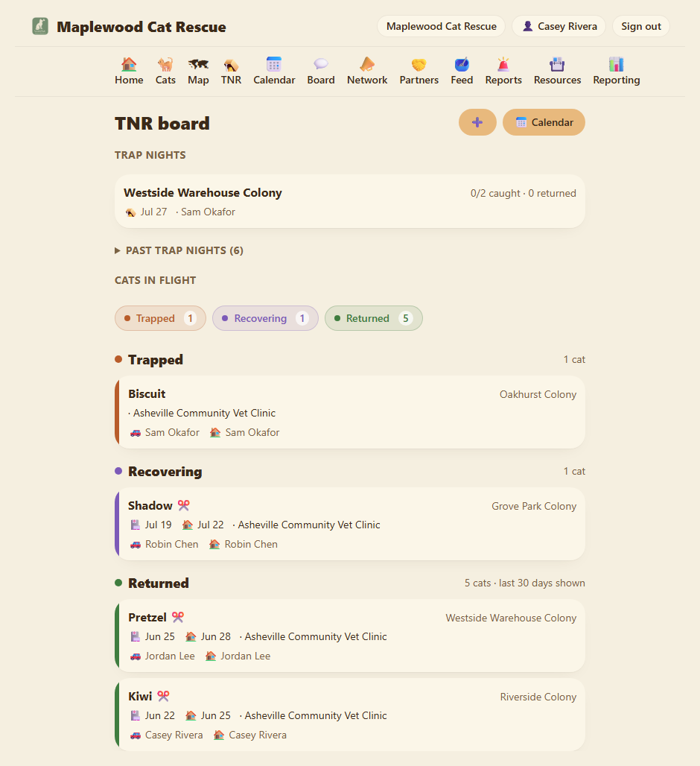This screenshot has width=700, height=766.
Task: Open the Reports siren icon
Action: click(503, 65)
